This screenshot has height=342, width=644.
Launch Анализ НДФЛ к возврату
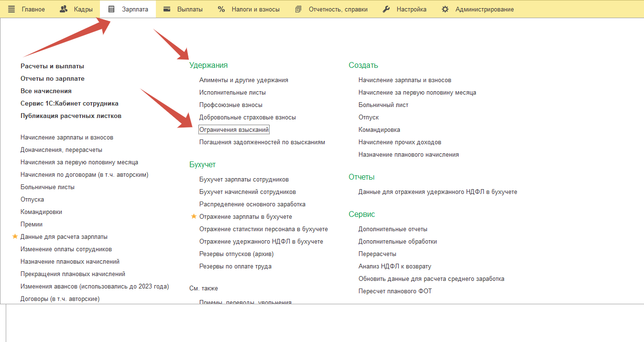395,267
